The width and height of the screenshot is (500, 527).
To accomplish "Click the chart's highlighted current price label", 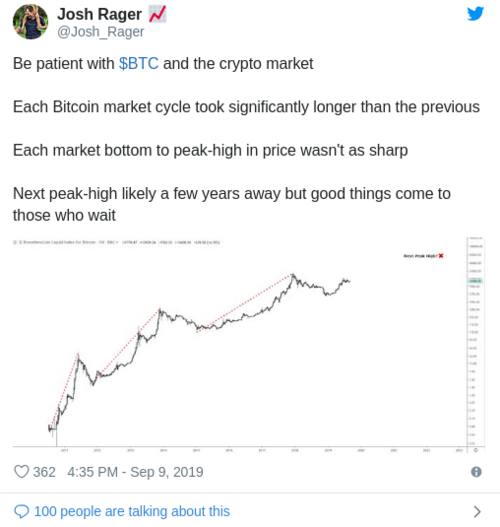I will click(475, 281).
